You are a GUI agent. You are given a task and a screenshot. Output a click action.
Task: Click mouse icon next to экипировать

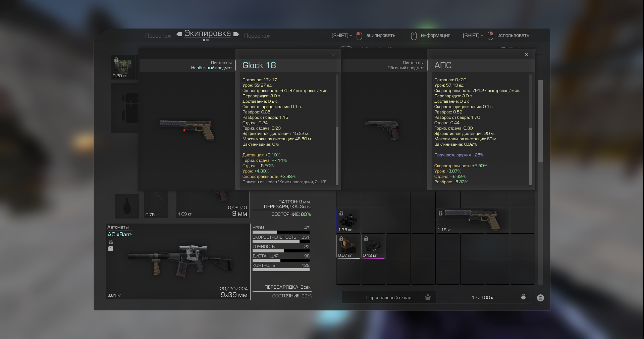click(359, 36)
